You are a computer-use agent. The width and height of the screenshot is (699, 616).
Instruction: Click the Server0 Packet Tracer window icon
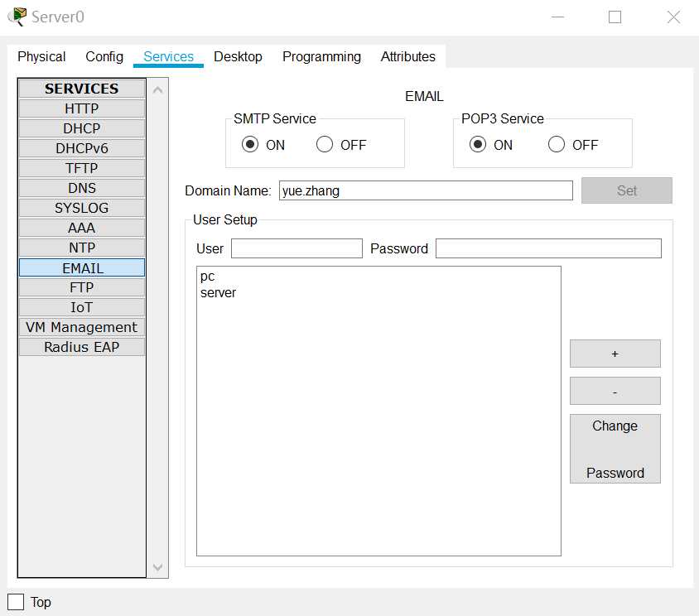[x=17, y=17]
